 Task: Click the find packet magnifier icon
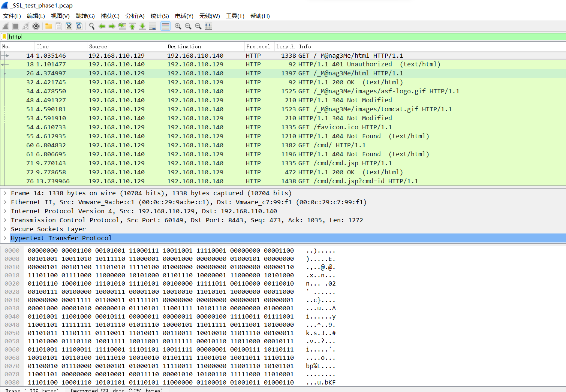coord(92,26)
